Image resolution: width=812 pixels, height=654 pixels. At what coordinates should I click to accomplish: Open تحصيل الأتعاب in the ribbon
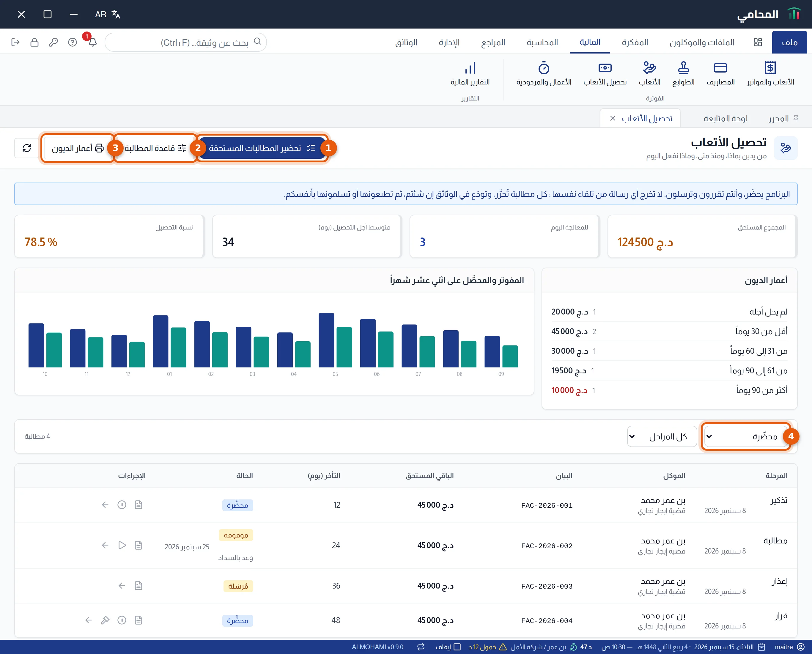[605, 74]
